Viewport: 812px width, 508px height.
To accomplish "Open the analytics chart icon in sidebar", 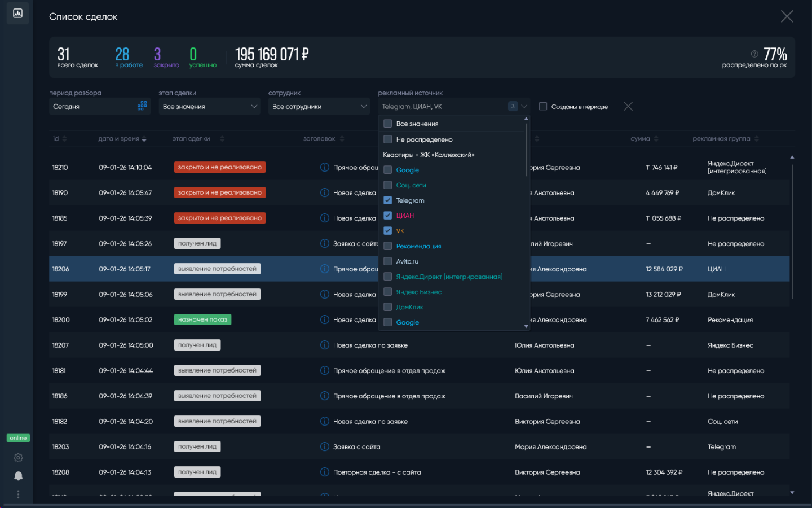I will [17, 13].
